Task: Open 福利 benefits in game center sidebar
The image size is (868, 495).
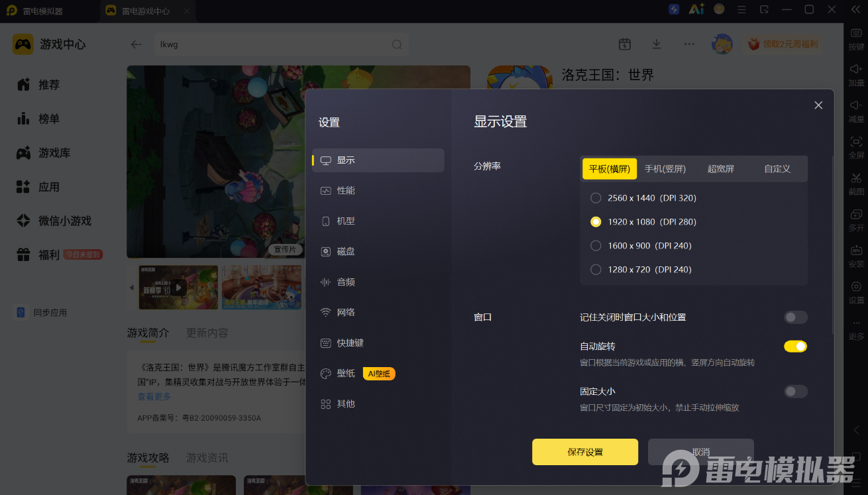Action: [60, 254]
